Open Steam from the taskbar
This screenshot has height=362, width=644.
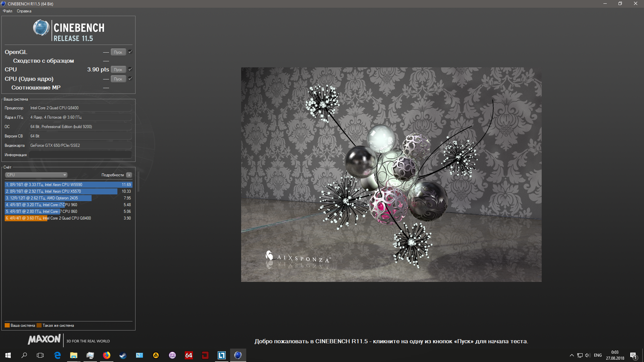123,355
